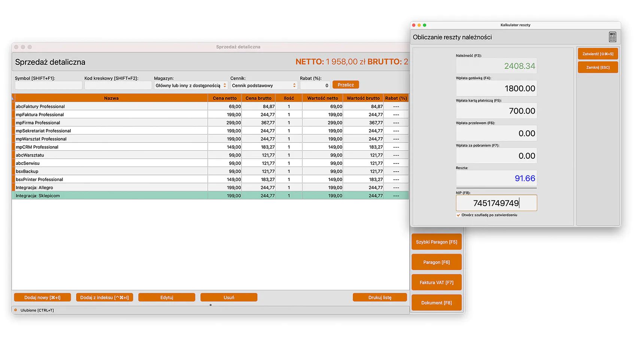Open Dokument [F8] option

[x=436, y=303]
